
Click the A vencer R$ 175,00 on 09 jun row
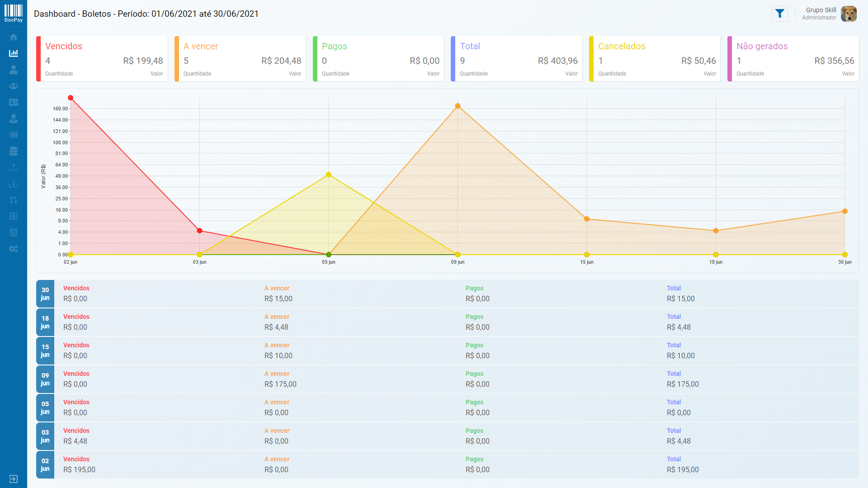tap(280, 384)
